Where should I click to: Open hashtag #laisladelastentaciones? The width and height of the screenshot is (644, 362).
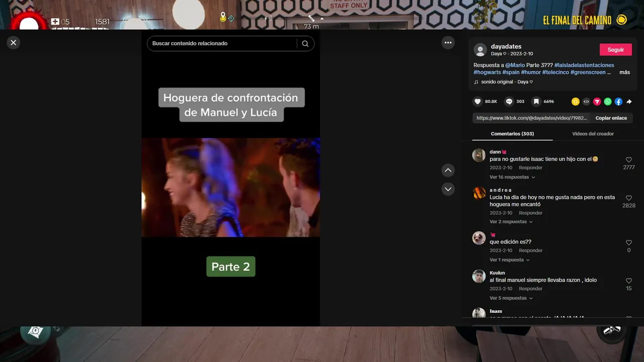(584, 65)
